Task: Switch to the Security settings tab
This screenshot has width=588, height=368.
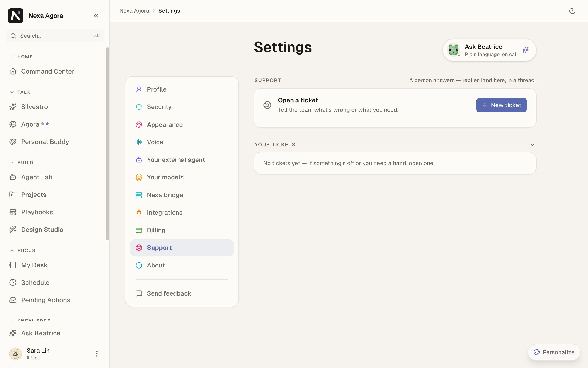Action: coord(182,107)
